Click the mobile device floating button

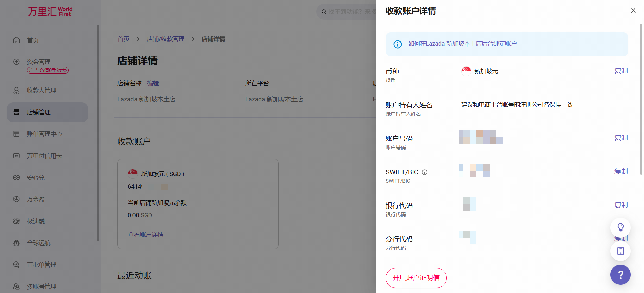click(621, 251)
